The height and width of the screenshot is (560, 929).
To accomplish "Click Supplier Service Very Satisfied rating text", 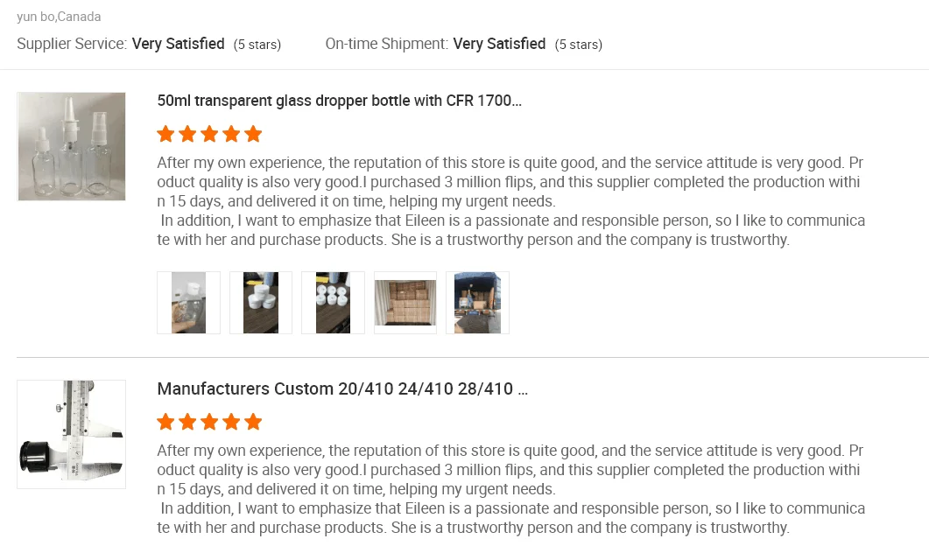I will [x=178, y=44].
